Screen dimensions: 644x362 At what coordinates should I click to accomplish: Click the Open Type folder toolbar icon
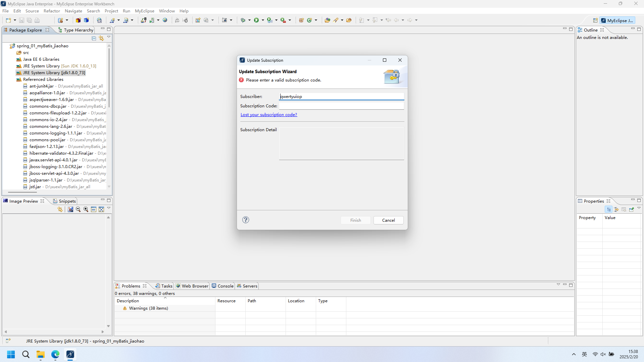click(x=327, y=20)
